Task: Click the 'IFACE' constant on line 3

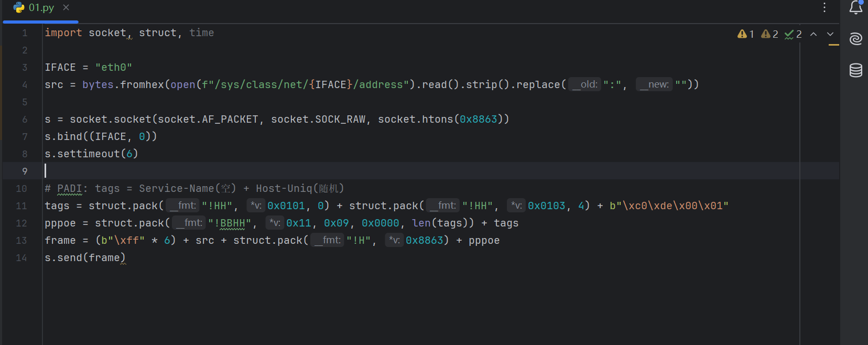Action: coord(60,67)
